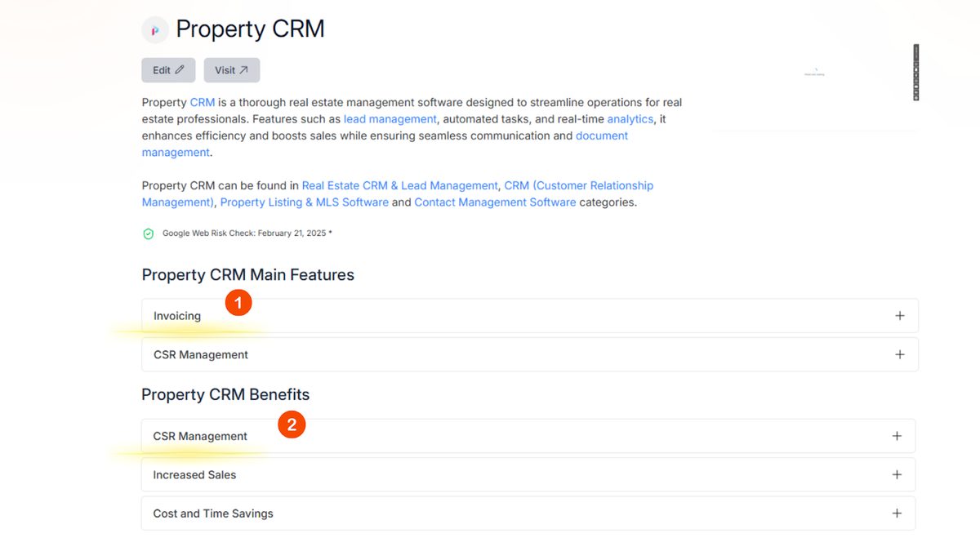Click the green Google Web Risk shield icon
This screenshot has width=980, height=551.
pyautogui.click(x=149, y=233)
